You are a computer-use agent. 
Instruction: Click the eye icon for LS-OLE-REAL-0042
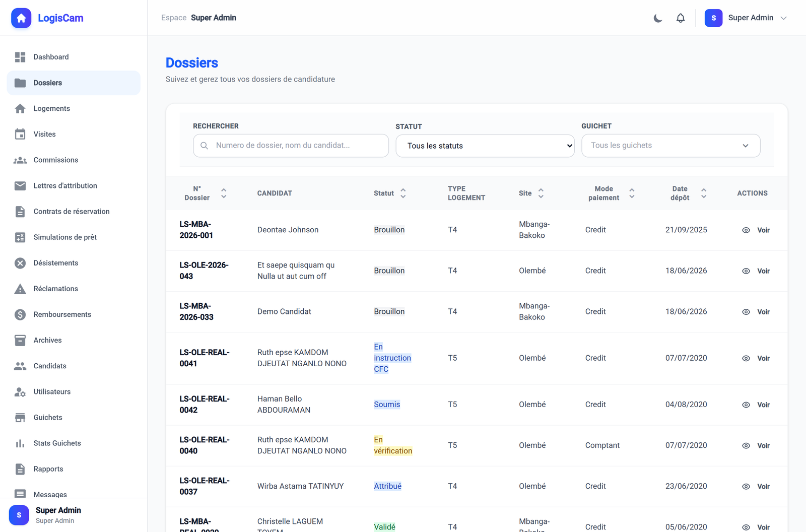pyautogui.click(x=746, y=405)
